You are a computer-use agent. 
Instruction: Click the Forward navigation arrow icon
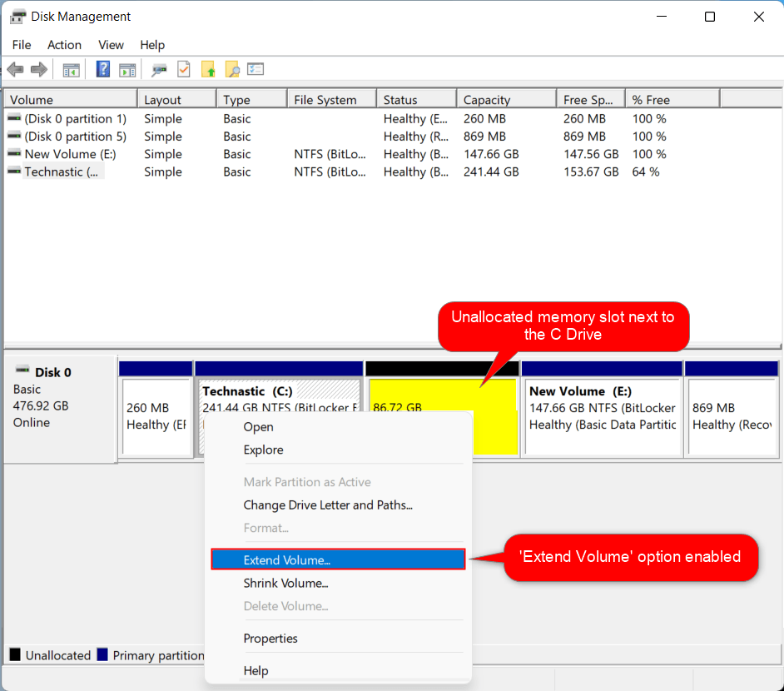(38, 69)
